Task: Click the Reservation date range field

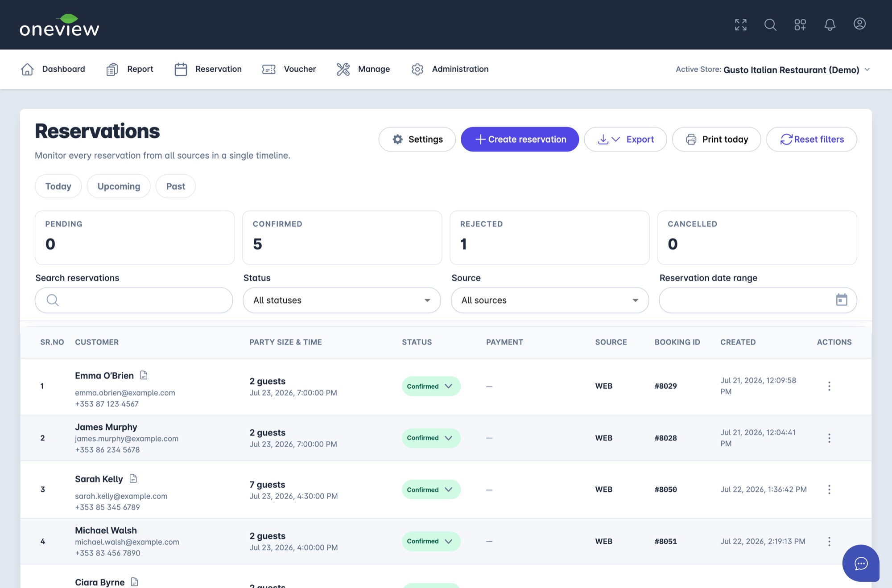Action: point(758,300)
